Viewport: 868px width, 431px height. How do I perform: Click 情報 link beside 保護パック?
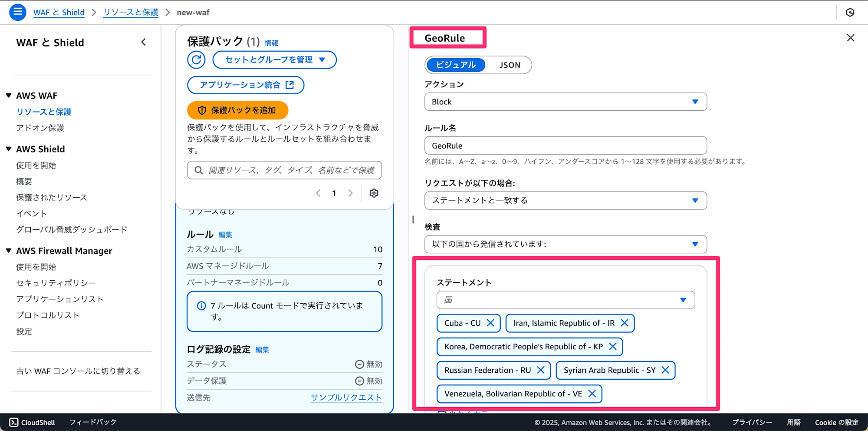click(271, 43)
